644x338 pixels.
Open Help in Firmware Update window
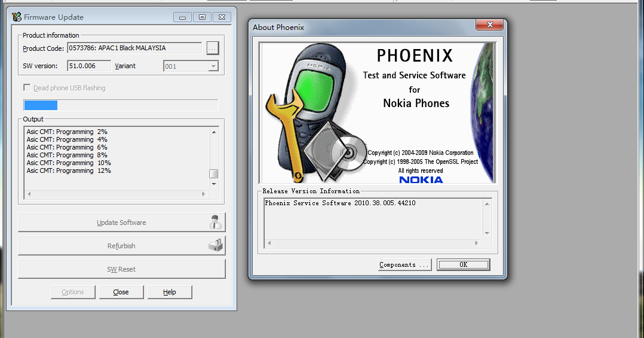pyautogui.click(x=170, y=292)
